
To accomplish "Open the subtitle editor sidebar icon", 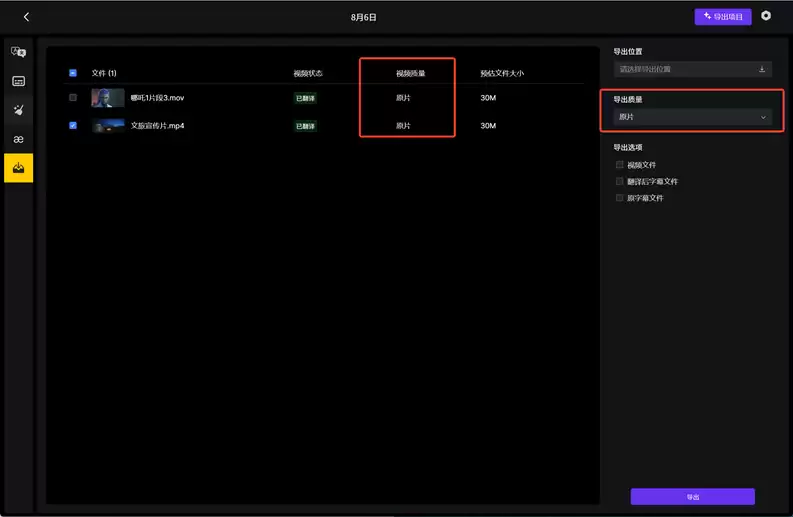I will [18, 81].
